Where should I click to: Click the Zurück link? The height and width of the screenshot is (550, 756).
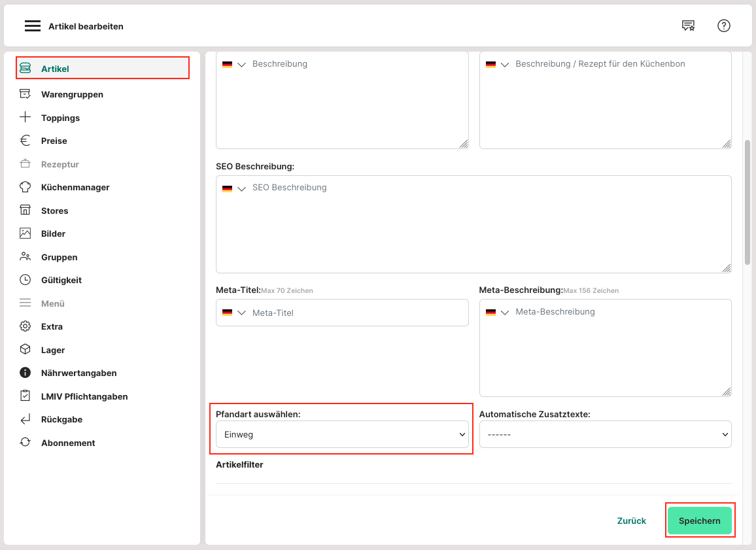(x=631, y=521)
